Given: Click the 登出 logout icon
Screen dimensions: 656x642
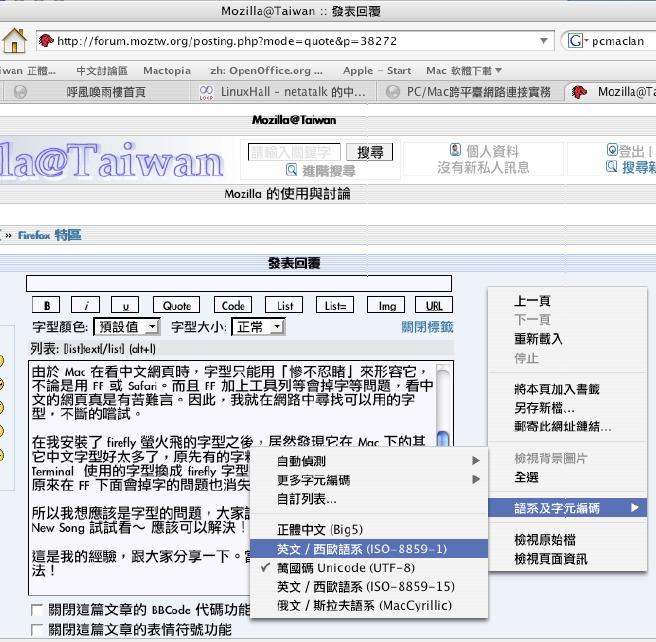Looking at the screenshot, I should pyautogui.click(x=612, y=149).
